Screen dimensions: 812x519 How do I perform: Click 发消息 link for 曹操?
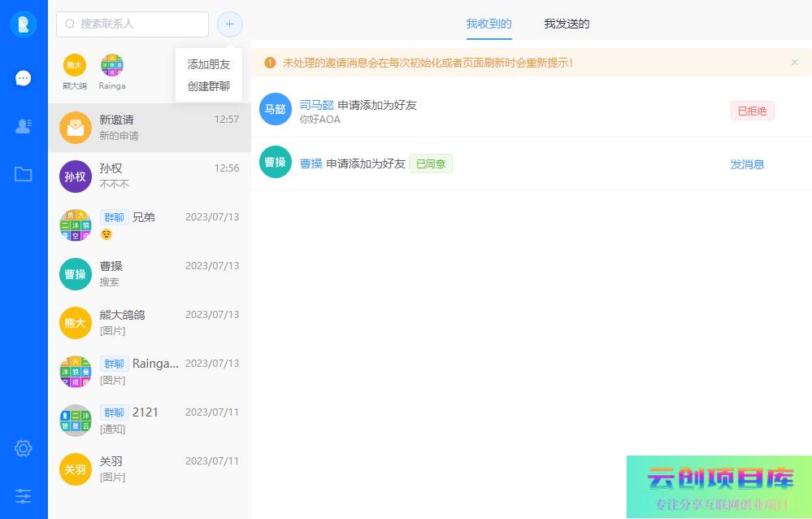pos(747,164)
